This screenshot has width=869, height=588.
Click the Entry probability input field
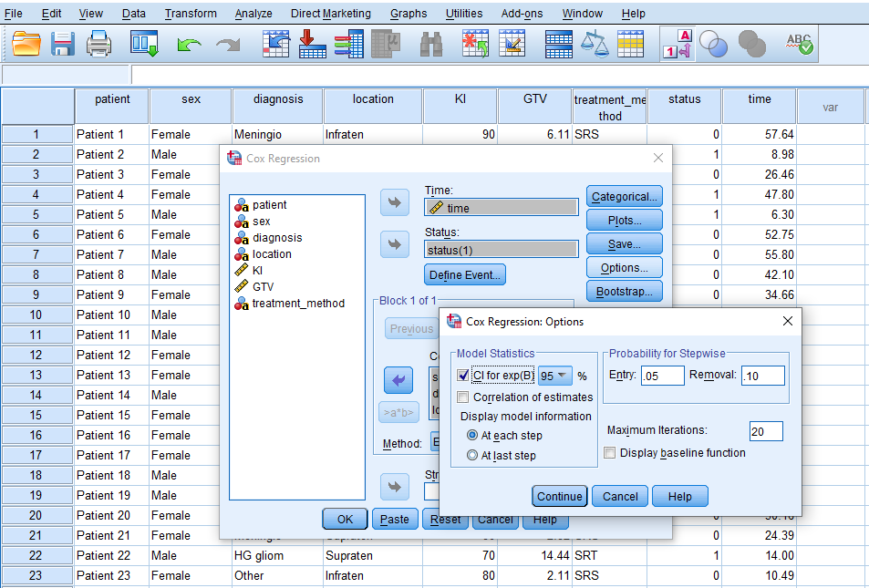pos(662,376)
